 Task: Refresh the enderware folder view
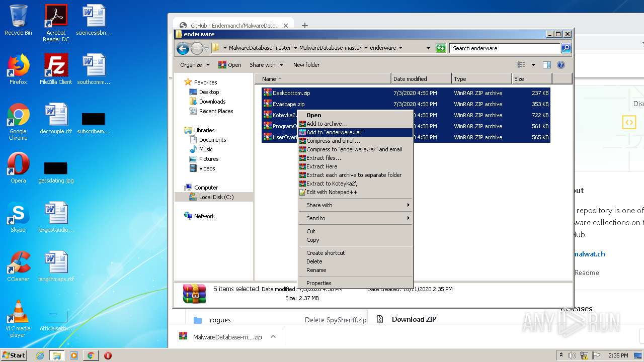point(441,48)
